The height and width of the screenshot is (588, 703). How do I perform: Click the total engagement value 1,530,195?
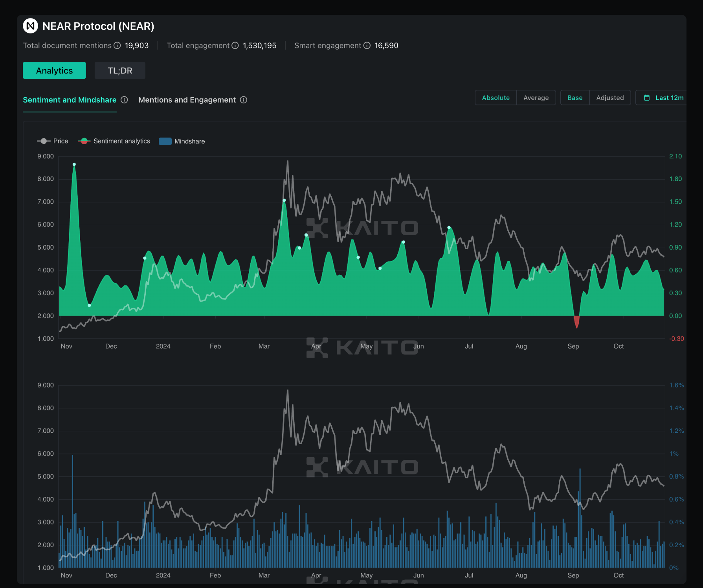coord(260,46)
